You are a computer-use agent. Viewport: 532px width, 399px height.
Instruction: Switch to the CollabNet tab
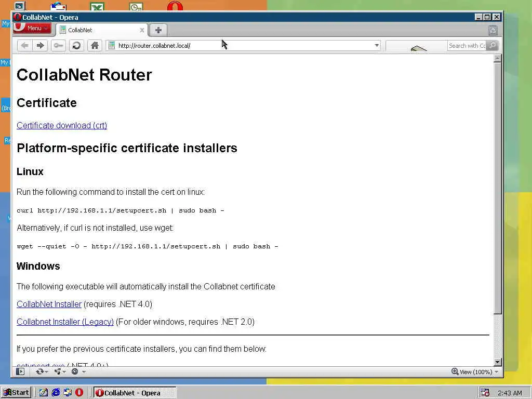click(102, 30)
